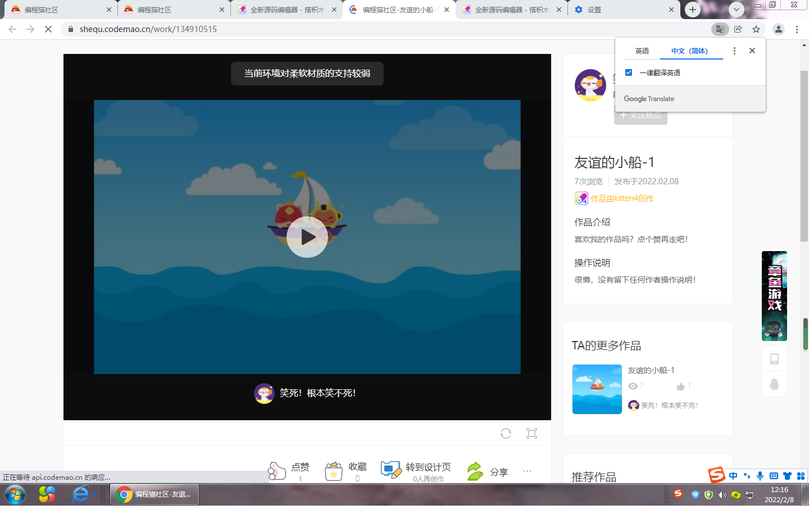Open the 作品由kitten4创作 link

622,198
